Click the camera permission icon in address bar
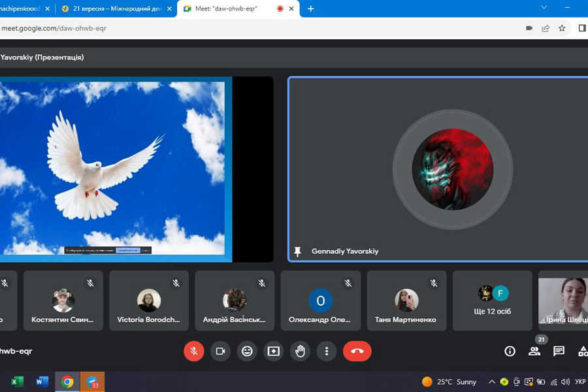The height and width of the screenshot is (392, 588). [529, 28]
